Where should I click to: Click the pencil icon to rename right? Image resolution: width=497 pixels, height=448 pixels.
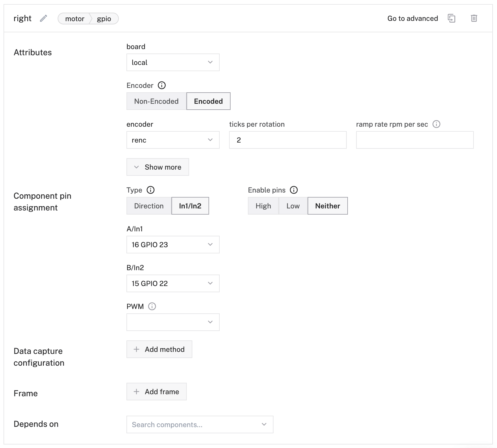click(44, 19)
